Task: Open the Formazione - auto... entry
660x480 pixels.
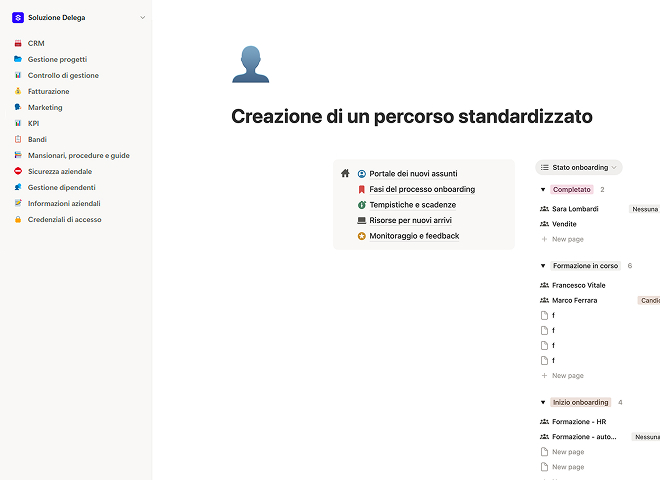Action: [584, 437]
